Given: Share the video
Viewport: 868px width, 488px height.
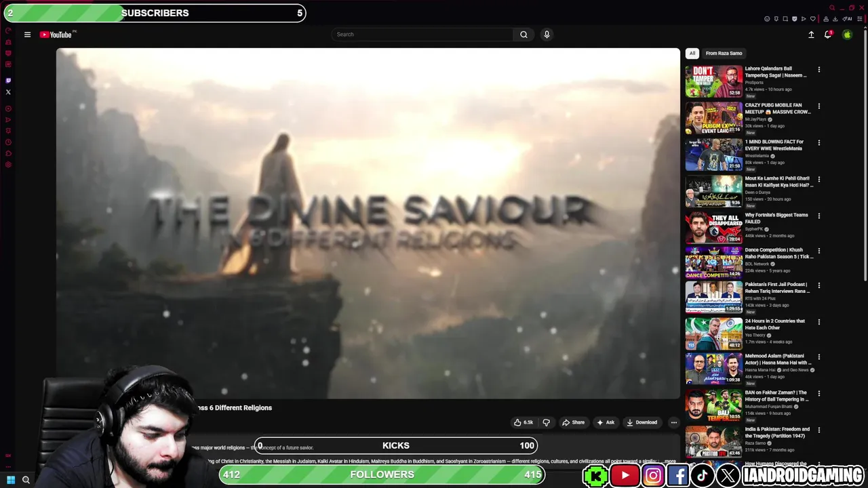Looking at the screenshot, I should (573, 422).
